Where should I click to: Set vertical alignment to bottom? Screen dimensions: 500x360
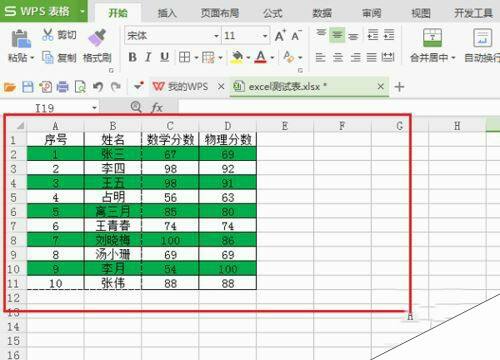(x=353, y=36)
